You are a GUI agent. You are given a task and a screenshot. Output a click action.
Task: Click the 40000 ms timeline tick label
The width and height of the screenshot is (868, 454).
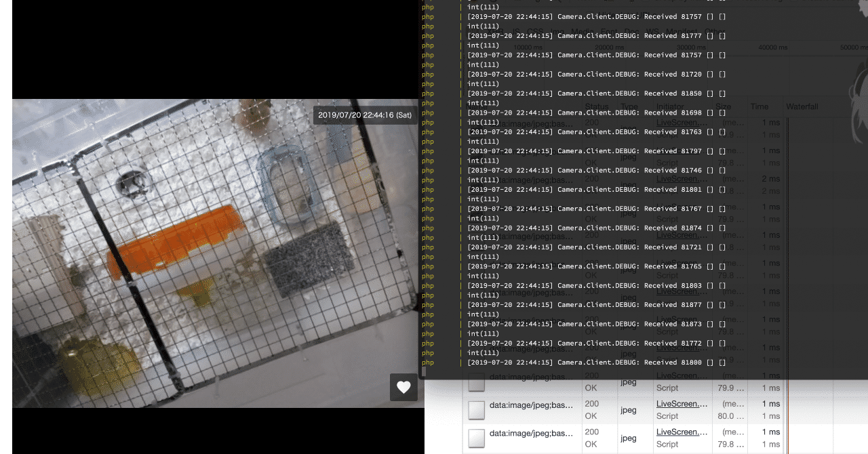click(773, 47)
